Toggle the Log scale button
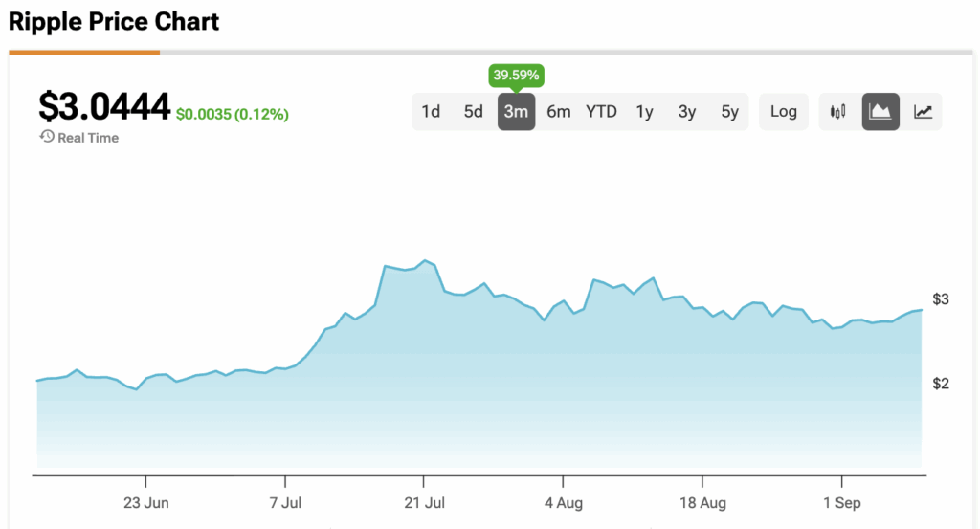The image size is (980, 529). (x=783, y=112)
